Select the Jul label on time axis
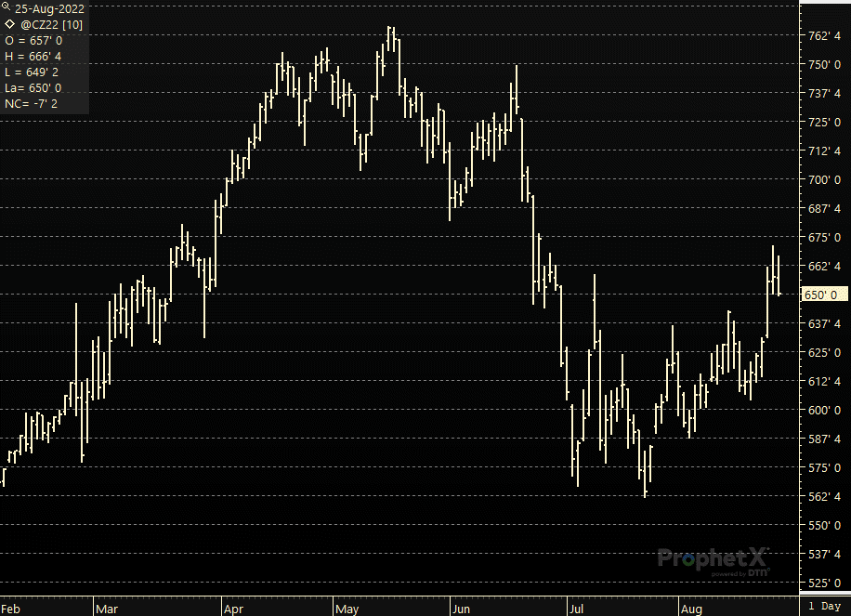 tap(576, 609)
